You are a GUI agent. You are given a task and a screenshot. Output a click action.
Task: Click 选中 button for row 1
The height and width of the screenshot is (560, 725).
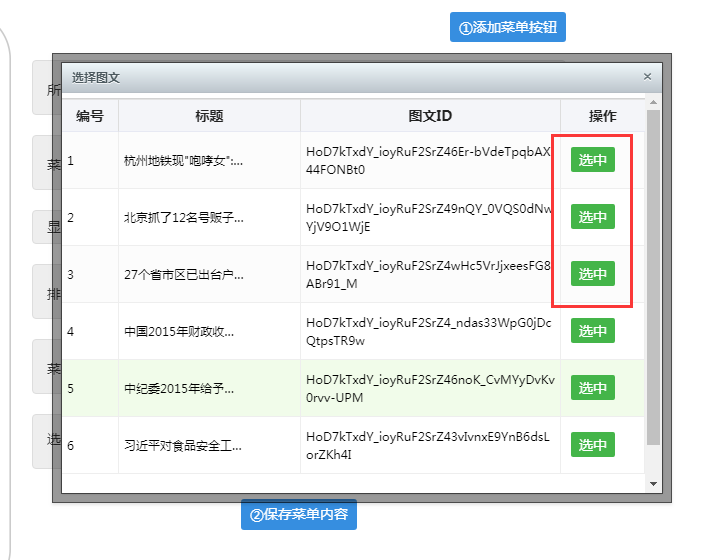coord(592,160)
